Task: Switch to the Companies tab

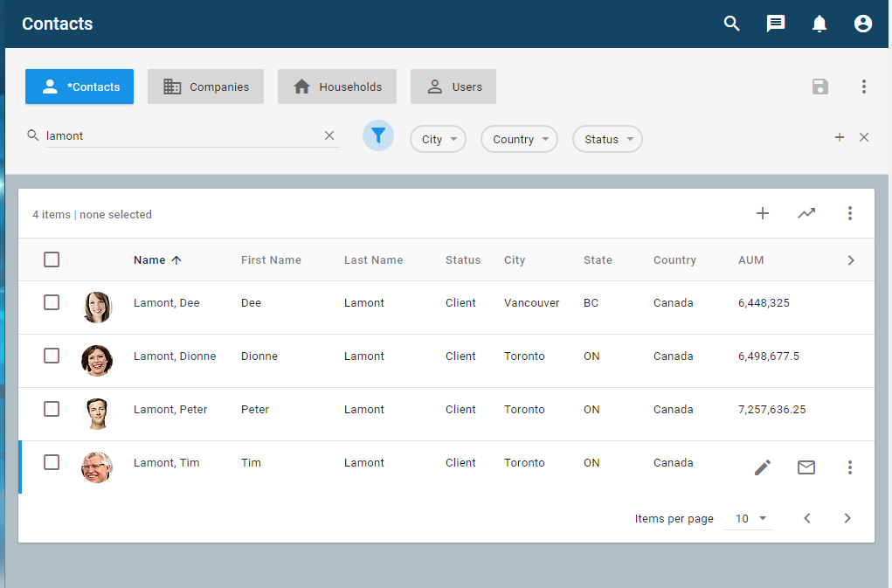Action: point(205,86)
